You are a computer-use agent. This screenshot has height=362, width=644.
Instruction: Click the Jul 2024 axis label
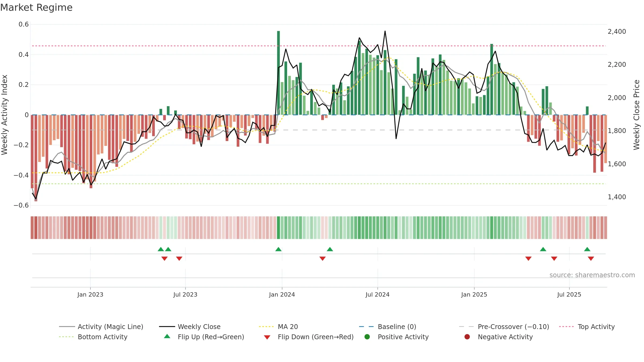point(377,294)
